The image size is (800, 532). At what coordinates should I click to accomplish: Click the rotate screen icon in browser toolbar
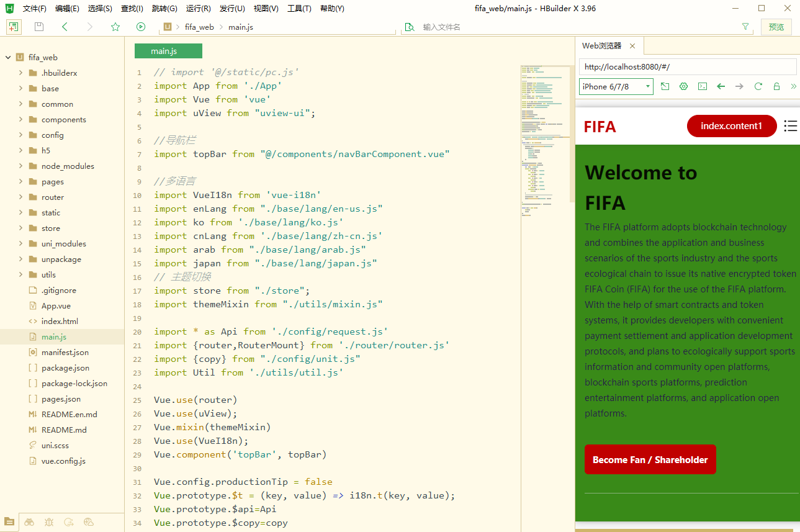pyautogui.click(x=665, y=86)
